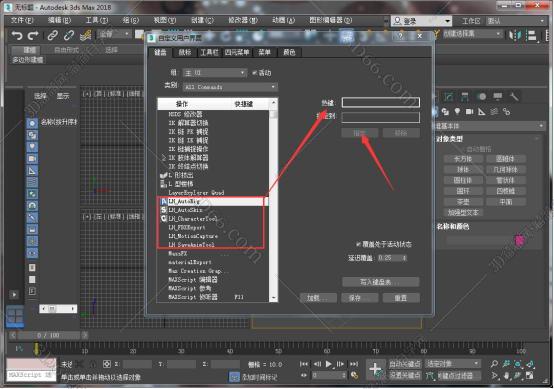Viewport: 554px width, 389px height.
Task: Open the 组 group dropdown
Action: 214,73
